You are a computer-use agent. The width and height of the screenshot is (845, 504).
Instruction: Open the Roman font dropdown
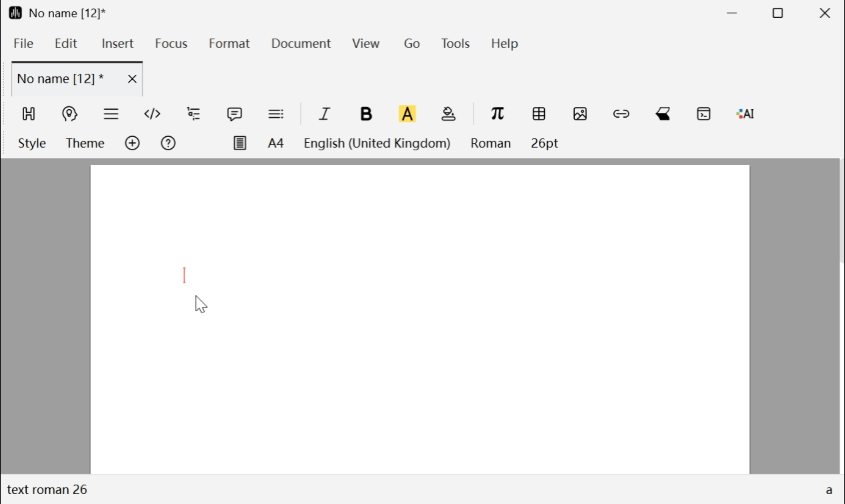(x=490, y=143)
